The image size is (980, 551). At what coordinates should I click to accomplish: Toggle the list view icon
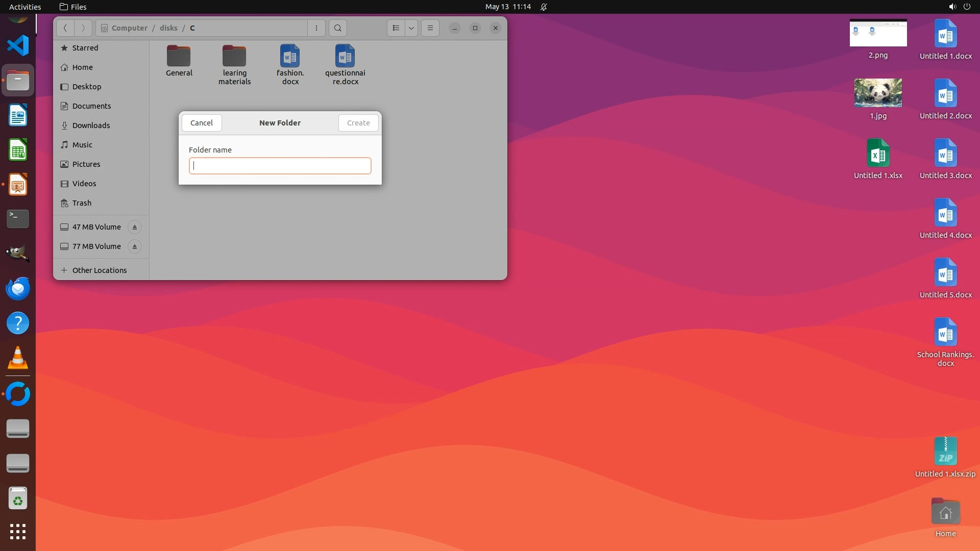click(396, 28)
